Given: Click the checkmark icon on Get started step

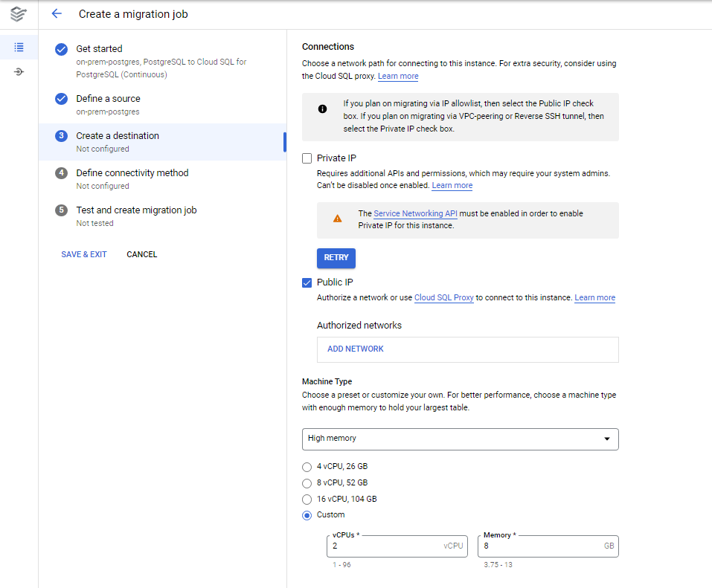Looking at the screenshot, I should point(60,48).
